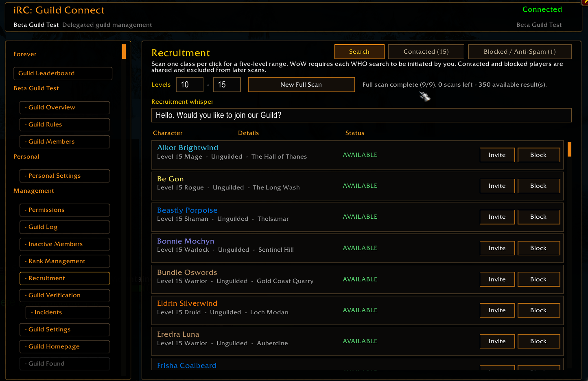
Task: Block Eldrin Silverwind
Action: tap(538, 310)
